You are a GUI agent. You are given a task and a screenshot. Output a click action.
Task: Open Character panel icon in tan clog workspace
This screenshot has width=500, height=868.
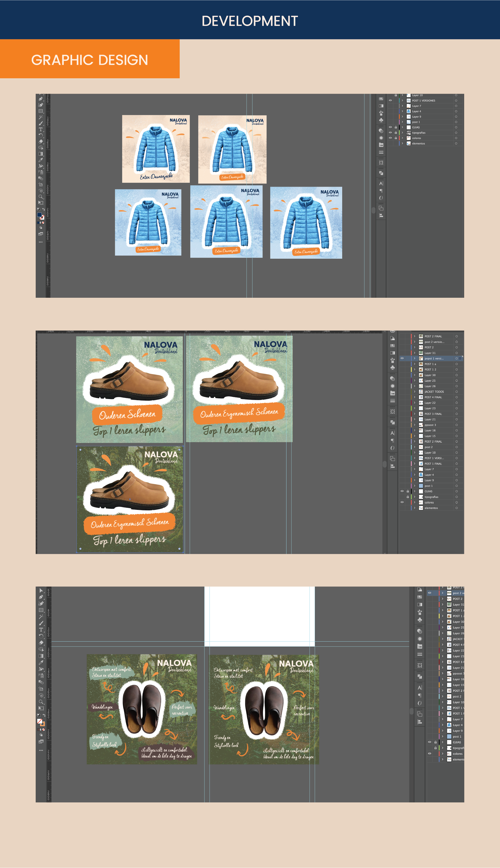[392, 433]
